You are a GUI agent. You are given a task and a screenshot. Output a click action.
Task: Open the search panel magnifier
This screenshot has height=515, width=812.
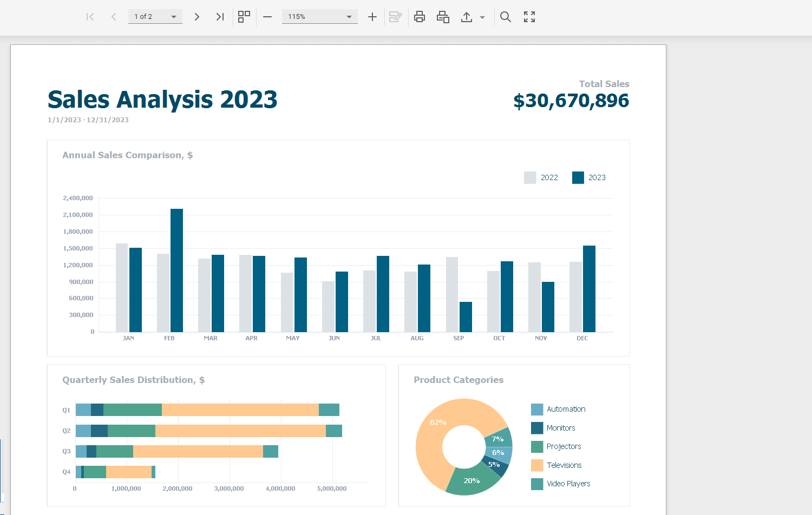tap(506, 17)
